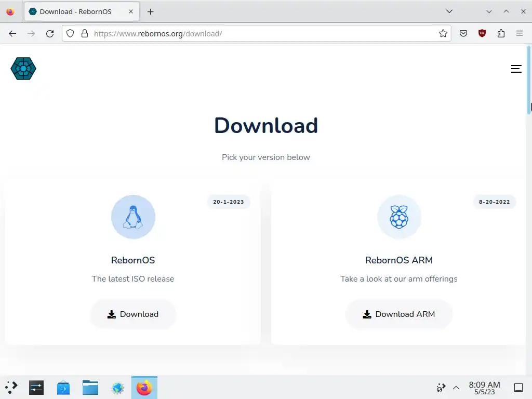This screenshot has width=532, height=399.
Task: Click the RebornOS ARM heading
Action: tap(398, 260)
